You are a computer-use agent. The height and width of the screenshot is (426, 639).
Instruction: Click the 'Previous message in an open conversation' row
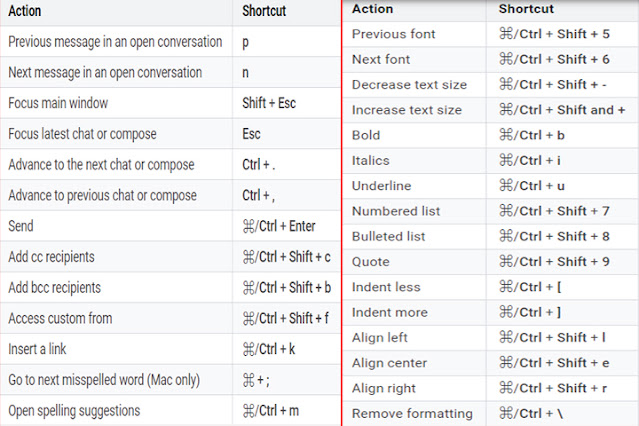(x=170, y=42)
